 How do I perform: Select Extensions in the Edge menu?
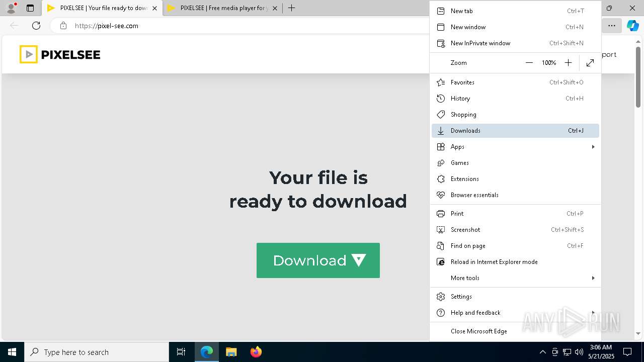[515, 179]
